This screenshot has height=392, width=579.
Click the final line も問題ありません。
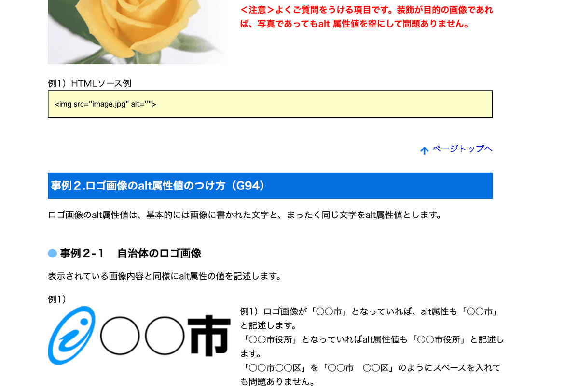point(277,382)
